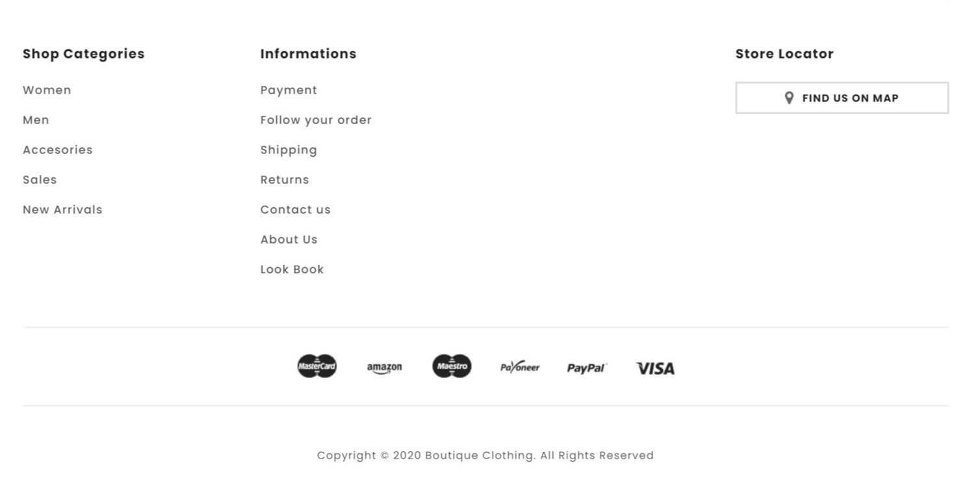
Task: Click the Amazon payment logo
Action: click(385, 368)
